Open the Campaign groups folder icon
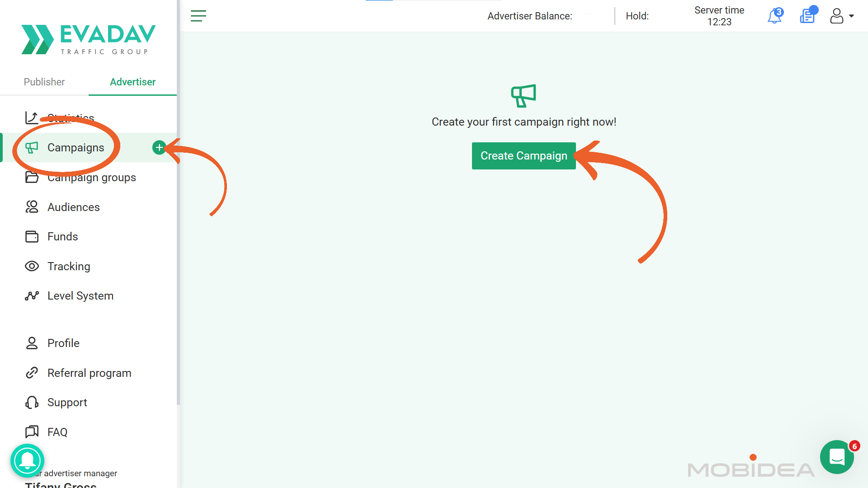This screenshot has width=868, height=488. (32, 177)
